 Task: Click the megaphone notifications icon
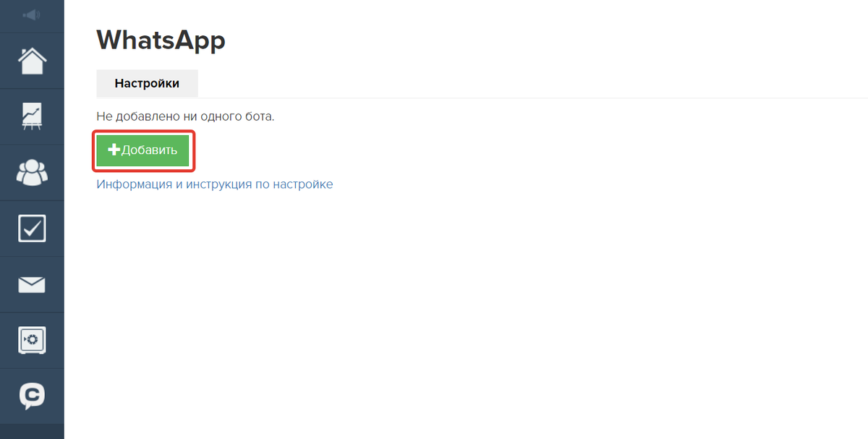pyautogui.click(x=32, y=15)
